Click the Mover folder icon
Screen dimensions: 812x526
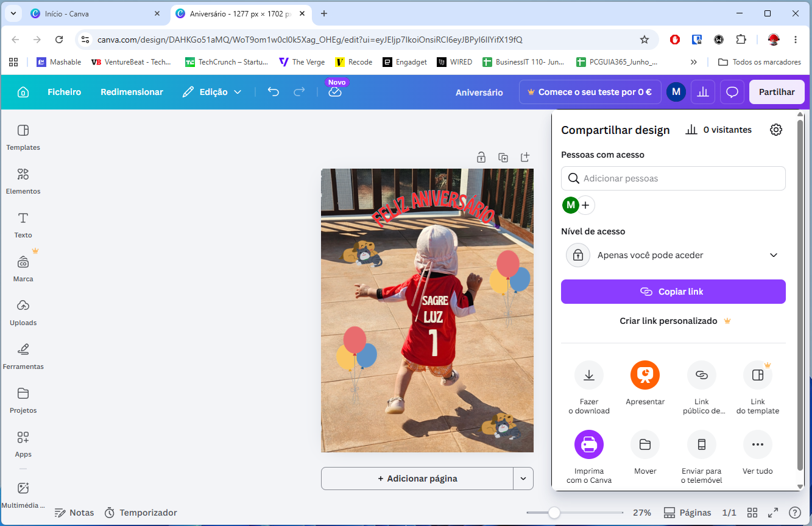[x=645, y=444]
